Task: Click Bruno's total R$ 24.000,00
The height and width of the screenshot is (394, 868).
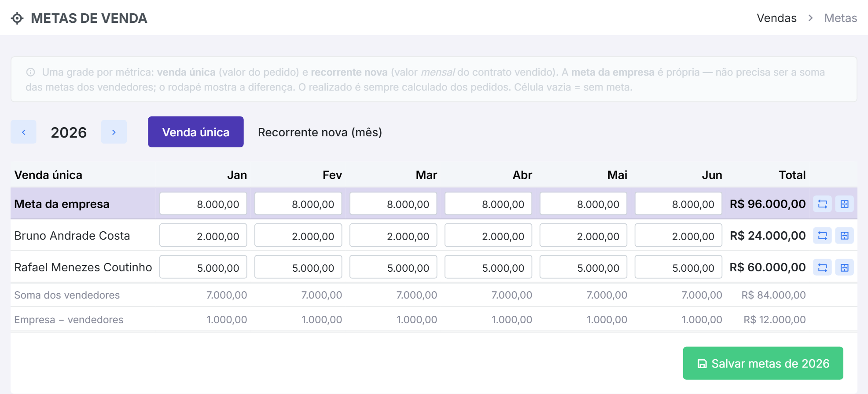Action: click(x=768, y=236)
